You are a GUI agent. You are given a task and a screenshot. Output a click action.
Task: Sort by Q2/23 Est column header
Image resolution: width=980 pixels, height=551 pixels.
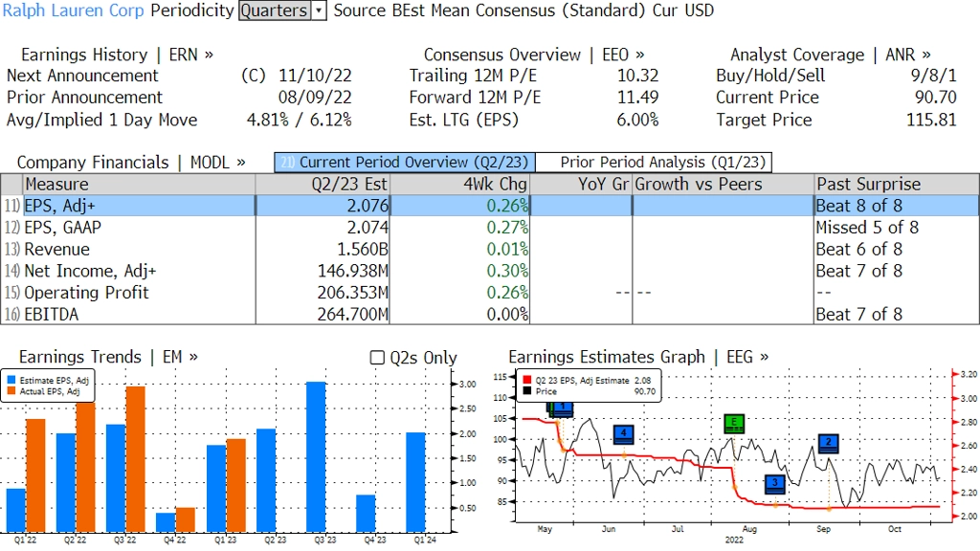point(323,185)
